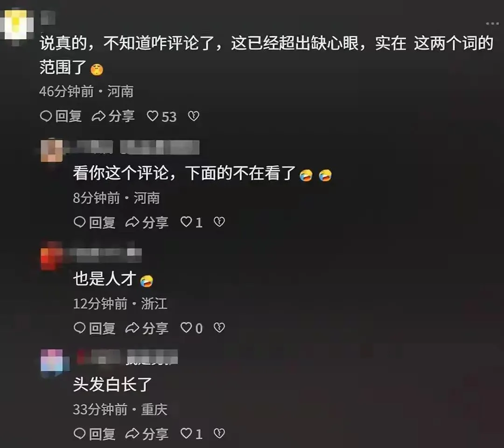Share the top comment posted 46 minutes ago
This screenshot has width=504, height=448.
[x=113, y=116]
